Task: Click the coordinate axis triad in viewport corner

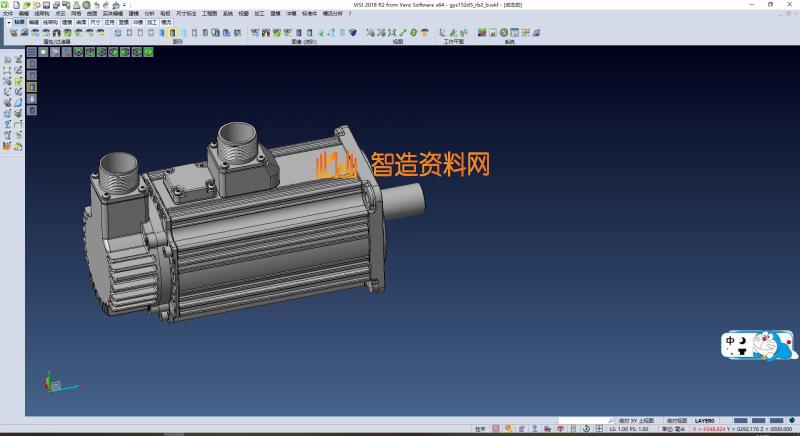Action: (x=59, y=383)
